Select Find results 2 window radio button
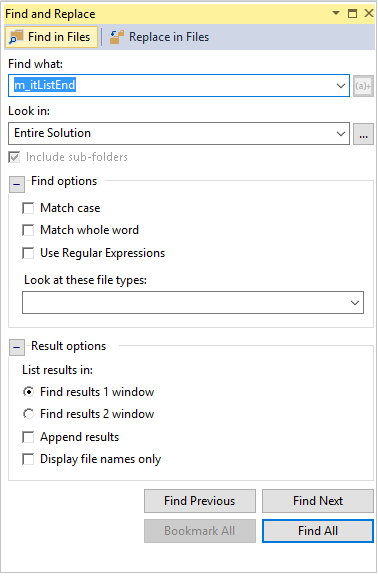 click(28, 414)
